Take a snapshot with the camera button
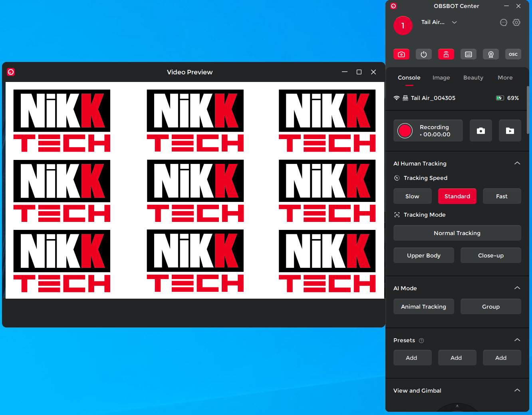 coord(481,131)
